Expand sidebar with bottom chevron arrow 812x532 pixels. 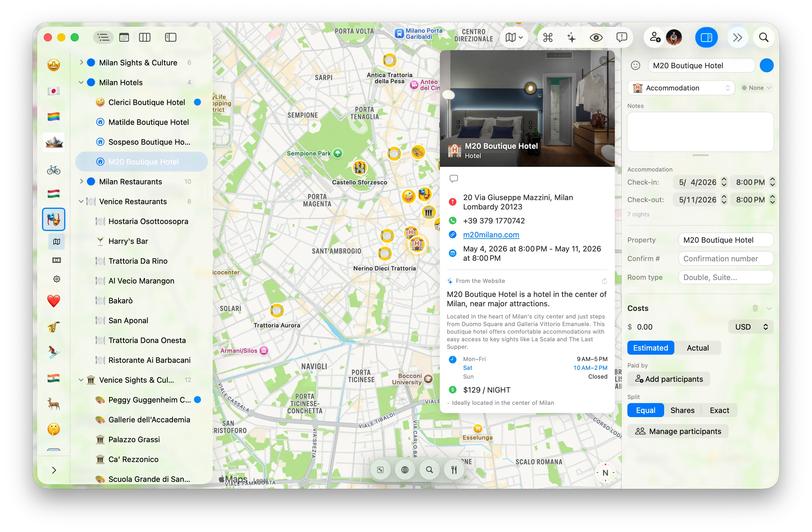54,470
